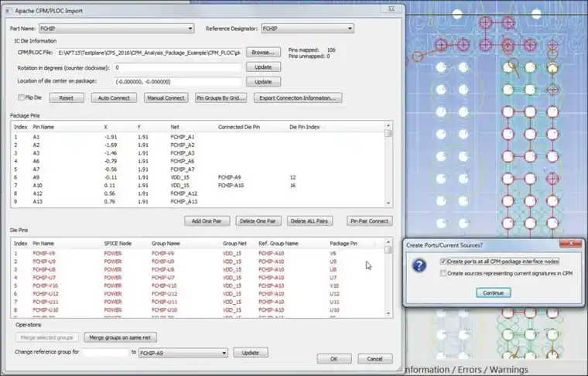Image resolution: width=588 pixels, height=376 pixels.
Task: Click the die center location field
Action: click(x=178, y=82)
